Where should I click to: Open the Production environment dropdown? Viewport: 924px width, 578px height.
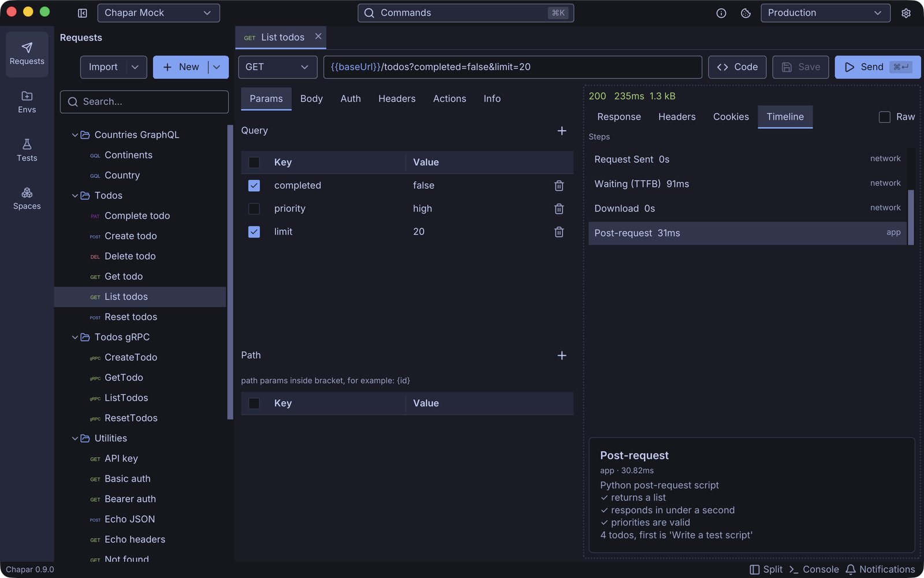(825, 13)
